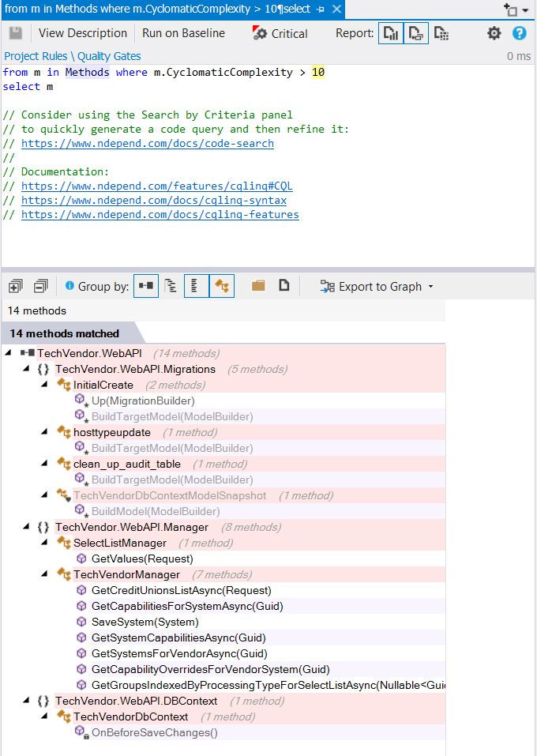Click SaveSystem(System) method cube icon
This screenshot has width=537, height=756.
[81, 622]
